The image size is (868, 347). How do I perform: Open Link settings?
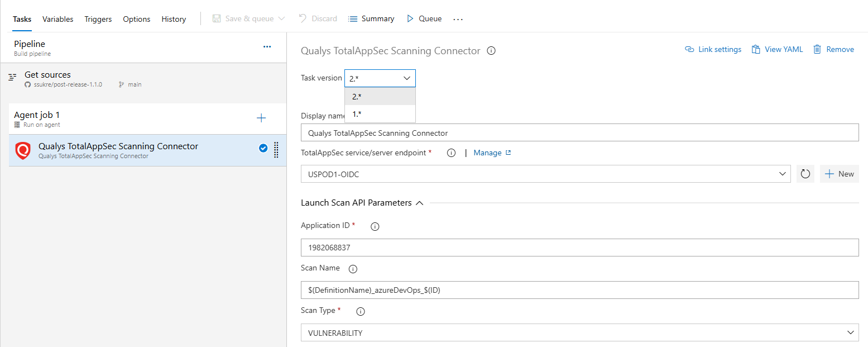coord(713,50)
